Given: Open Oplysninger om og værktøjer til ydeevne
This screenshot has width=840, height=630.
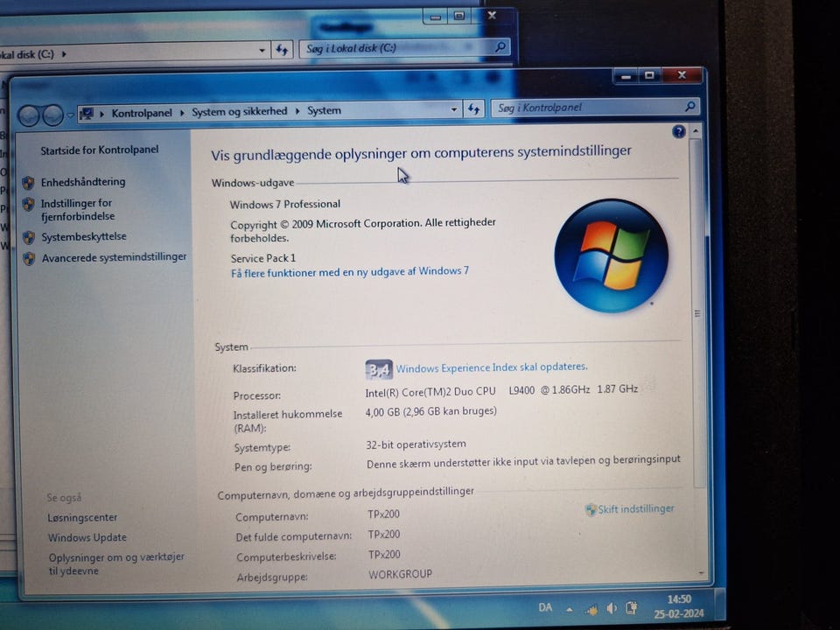Looking at the screenshot, I should click(116, 563).
